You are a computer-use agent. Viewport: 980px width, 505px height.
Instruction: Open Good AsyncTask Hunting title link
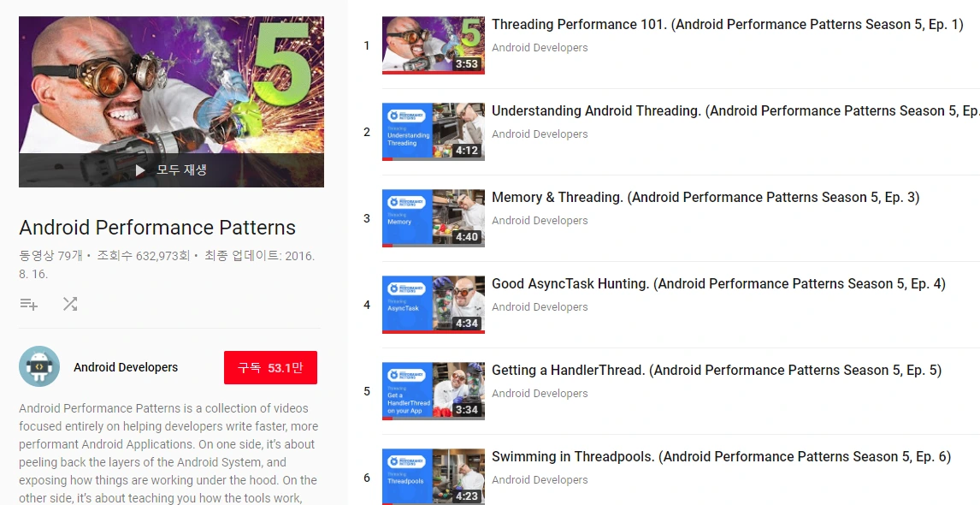click(x=718, y=283)
